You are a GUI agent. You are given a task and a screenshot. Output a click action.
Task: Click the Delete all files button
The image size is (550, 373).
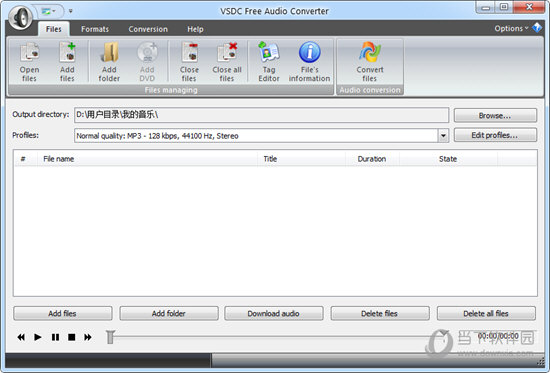[x=486, y=313]
